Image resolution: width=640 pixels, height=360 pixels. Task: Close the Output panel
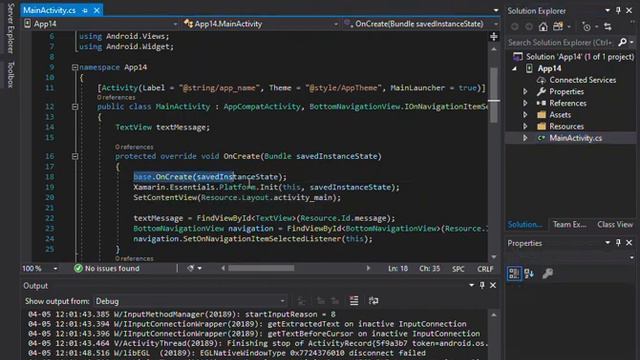493,285
